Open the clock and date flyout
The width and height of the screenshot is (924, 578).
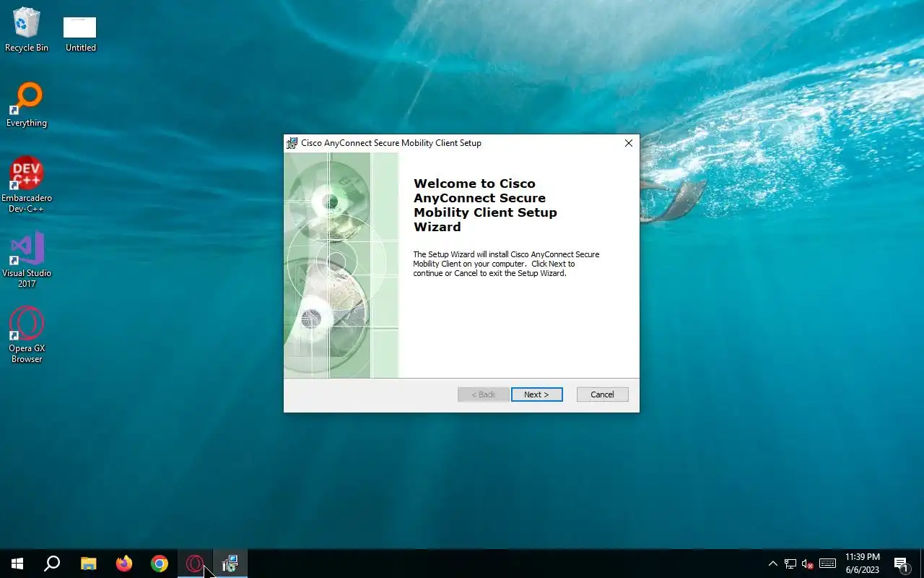click(x=863, y=564)
